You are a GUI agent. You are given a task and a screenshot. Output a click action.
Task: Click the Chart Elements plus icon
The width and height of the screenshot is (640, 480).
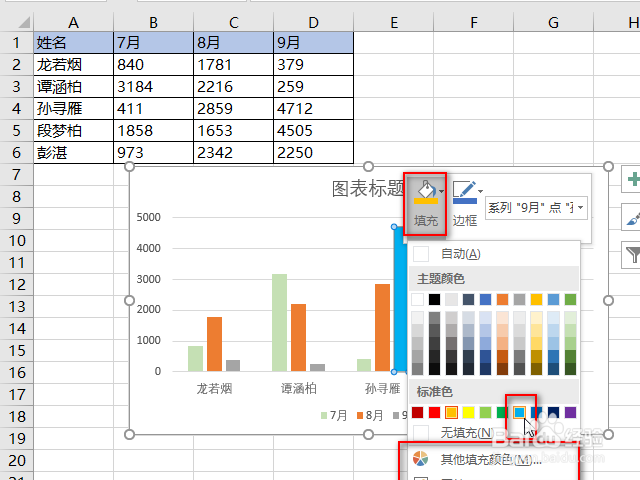pyautogui.click(x=632, y=179)
